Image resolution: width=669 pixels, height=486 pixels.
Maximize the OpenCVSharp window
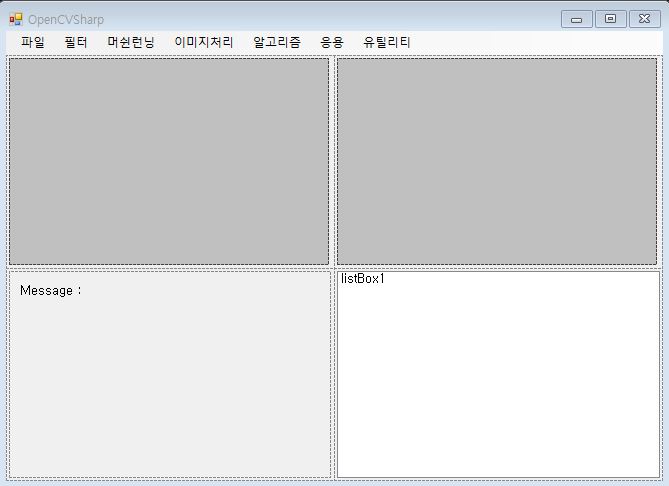point(611,19)
